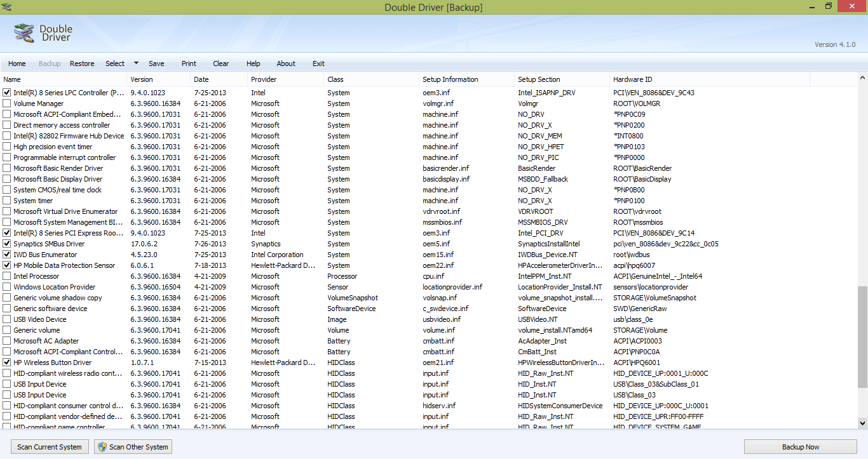Click the HID_DEVICE_UP:000C_U:0001 hardware ID
Viewport: 868px width, 459px height.
coord(661,406)
